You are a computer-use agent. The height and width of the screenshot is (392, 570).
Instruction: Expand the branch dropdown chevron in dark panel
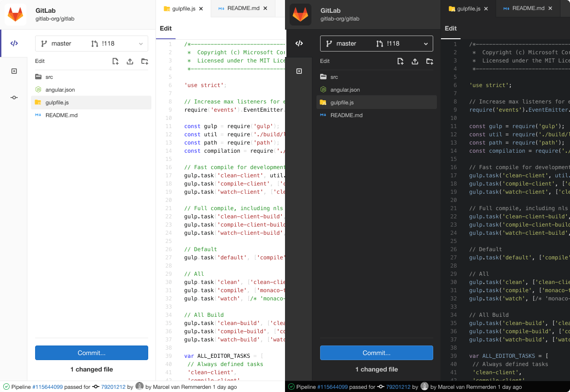click(425, 43)
